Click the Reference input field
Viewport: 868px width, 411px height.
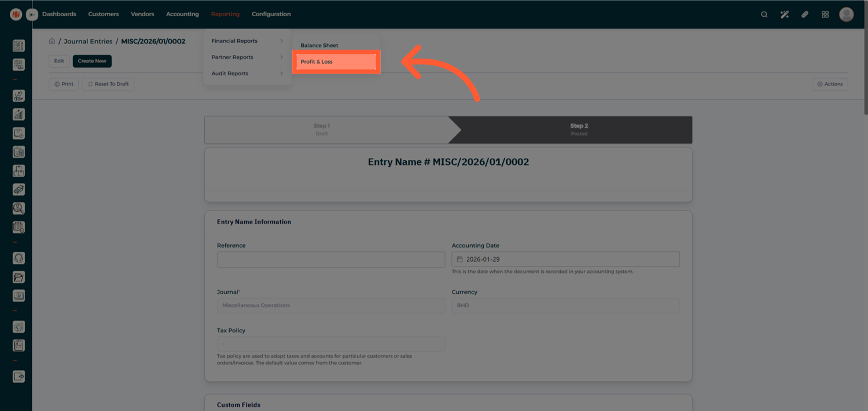330,259
